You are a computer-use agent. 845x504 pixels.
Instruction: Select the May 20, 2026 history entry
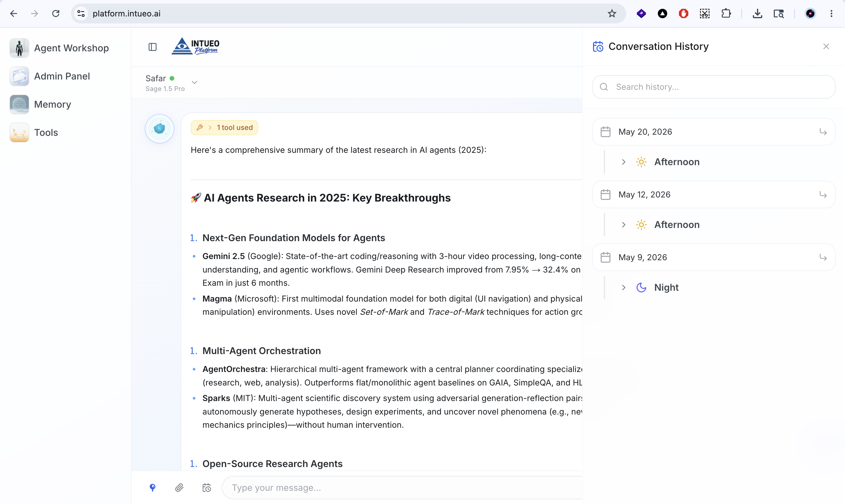tap(714, 132)
